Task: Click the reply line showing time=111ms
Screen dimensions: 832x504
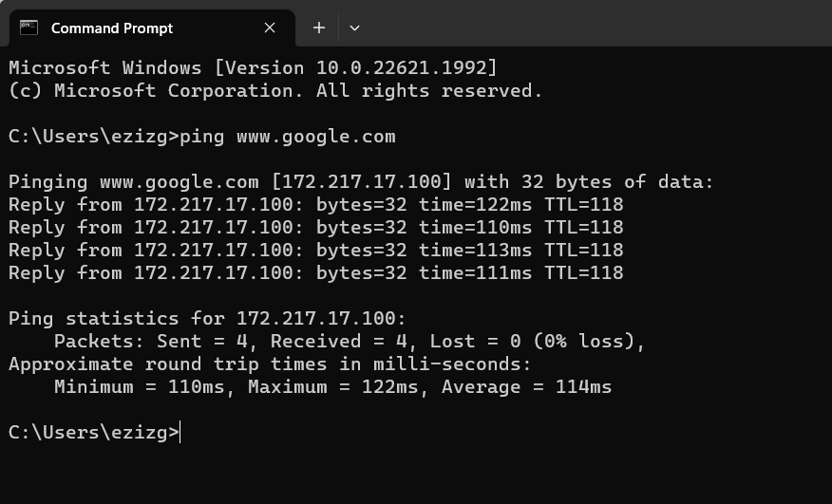Action: [x=315, y=273]
